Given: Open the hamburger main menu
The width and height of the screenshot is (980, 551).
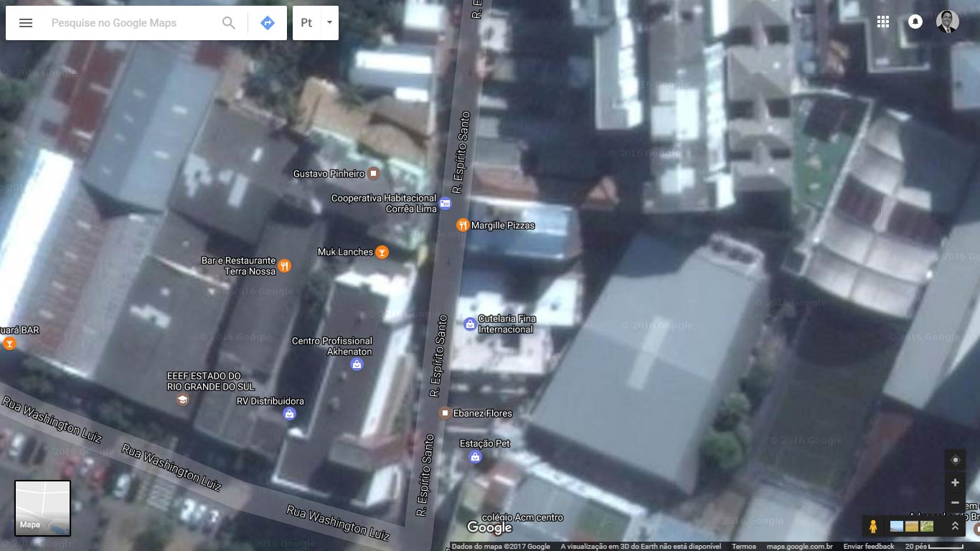Looking at the screenshot, I should pyautogui.click(x=26, y=23).
